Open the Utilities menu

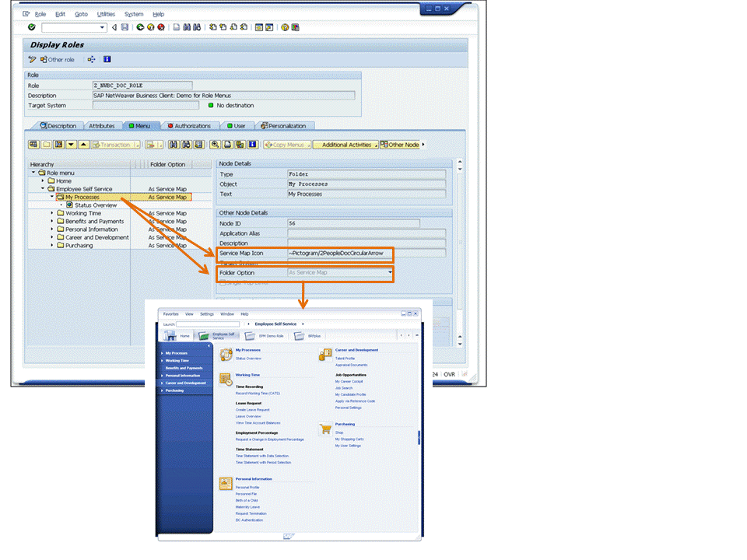[x=106, y=14]
